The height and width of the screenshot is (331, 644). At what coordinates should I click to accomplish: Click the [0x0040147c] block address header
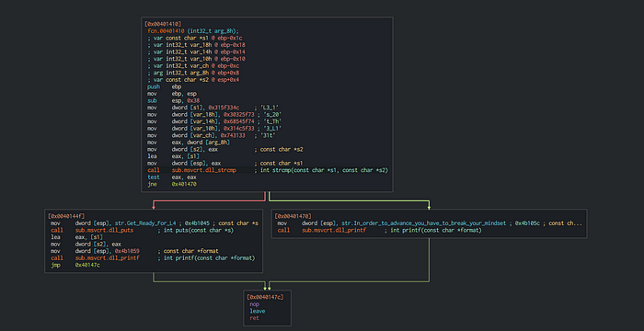265,297
